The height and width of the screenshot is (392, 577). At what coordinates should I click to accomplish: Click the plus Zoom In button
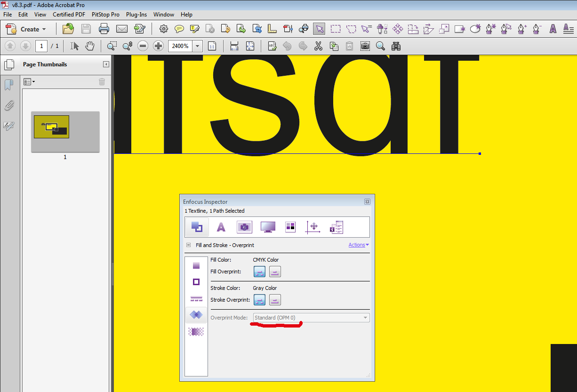click(159, 46)
